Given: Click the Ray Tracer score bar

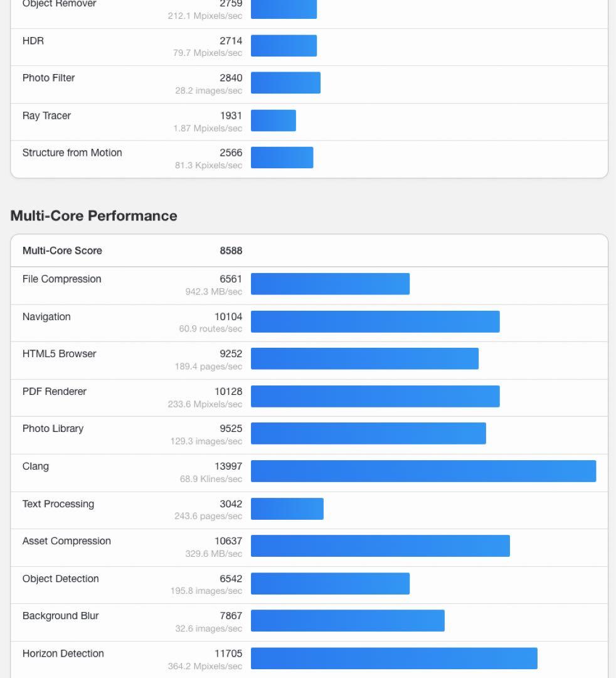Looking at the screenshot, I should pyautogui.click(x=273, y=121).
